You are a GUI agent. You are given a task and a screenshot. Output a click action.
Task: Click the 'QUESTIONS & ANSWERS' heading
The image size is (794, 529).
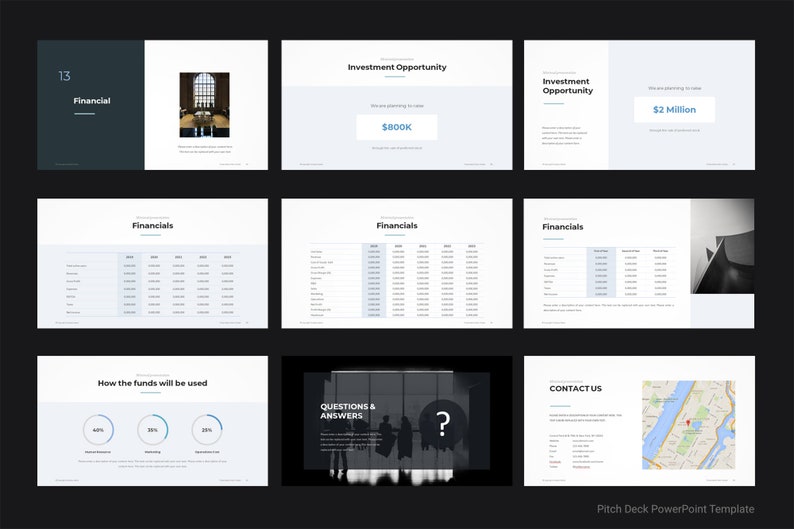pos(348,411)
